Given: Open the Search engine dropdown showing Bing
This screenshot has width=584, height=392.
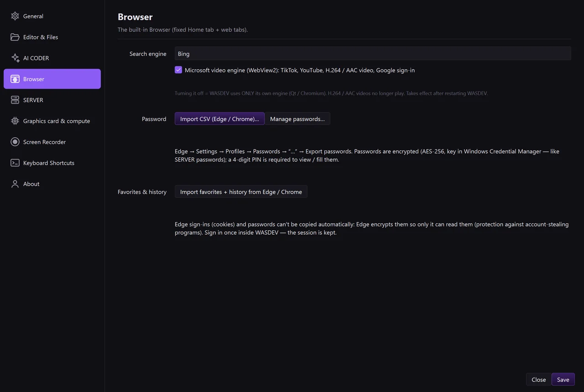Looking at the screenshot, I should (373, 54).
